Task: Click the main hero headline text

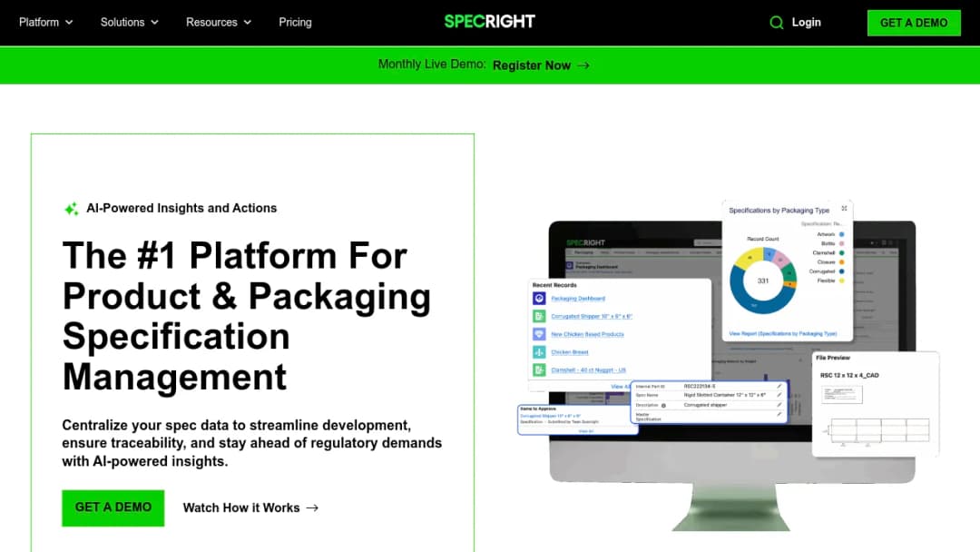Action: [x=247, y=316]
